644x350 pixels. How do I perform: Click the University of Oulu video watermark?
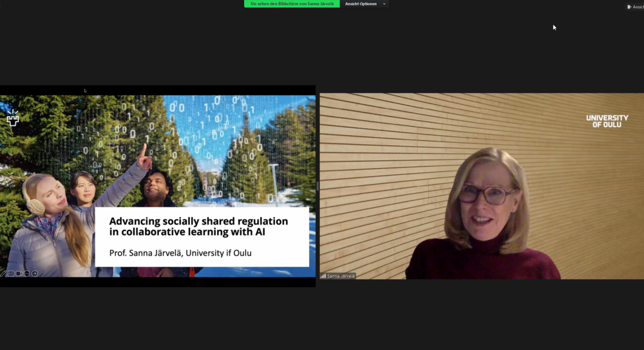tap(607, 121)
